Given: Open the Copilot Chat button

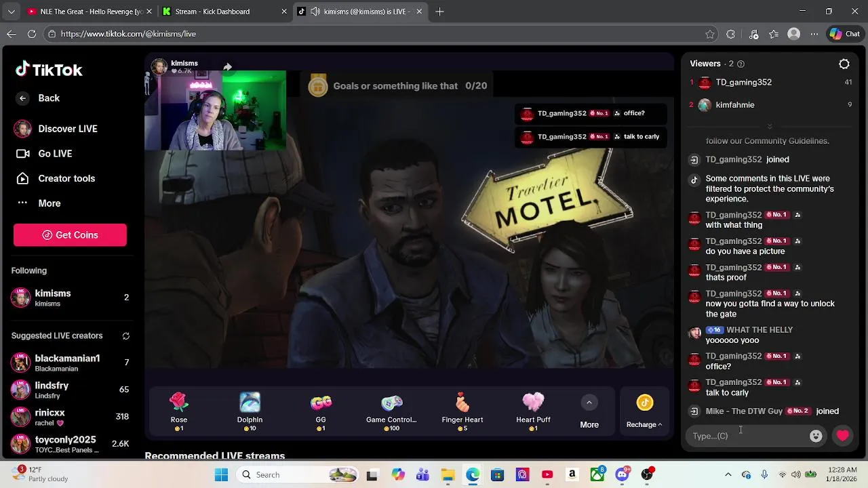Looking at the screenshot, I should click(x=844, y=34).
